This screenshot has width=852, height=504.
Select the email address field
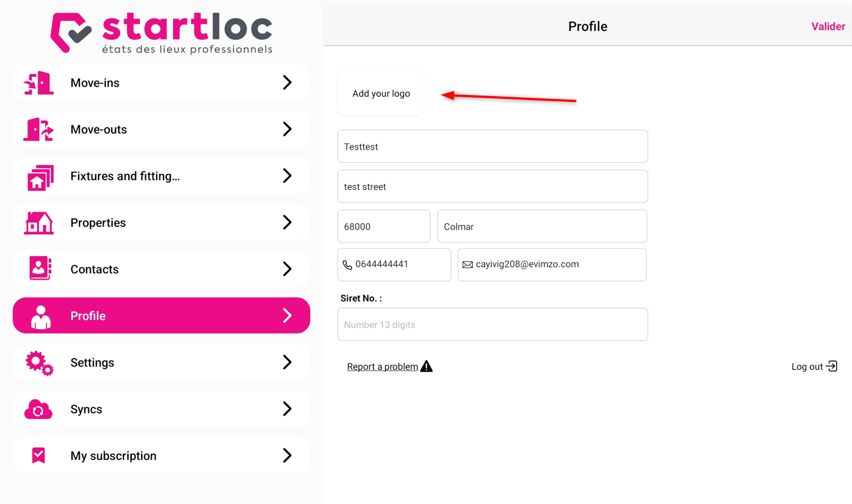pos(552,265)
